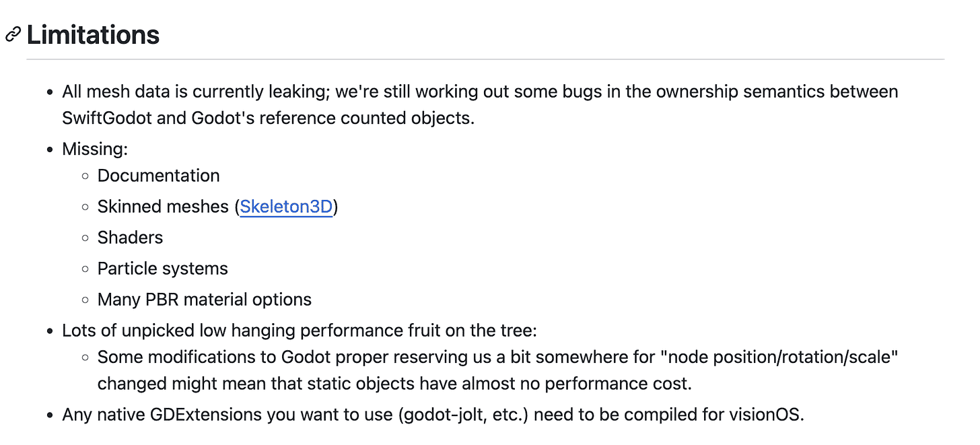Click the hollow bullet before Documentation
Image resolution: width=980 pixels, height=445 pixels.
(x=85, y=176)
